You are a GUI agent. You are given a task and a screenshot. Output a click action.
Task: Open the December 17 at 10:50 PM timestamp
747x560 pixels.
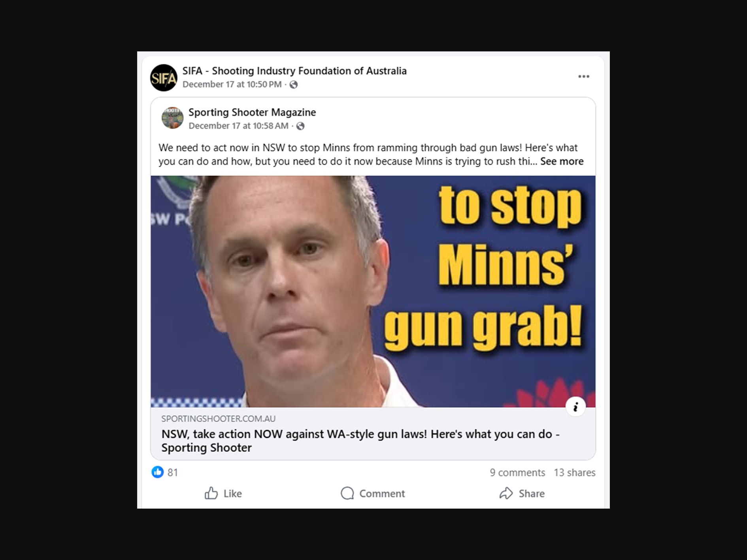[232, 84]
